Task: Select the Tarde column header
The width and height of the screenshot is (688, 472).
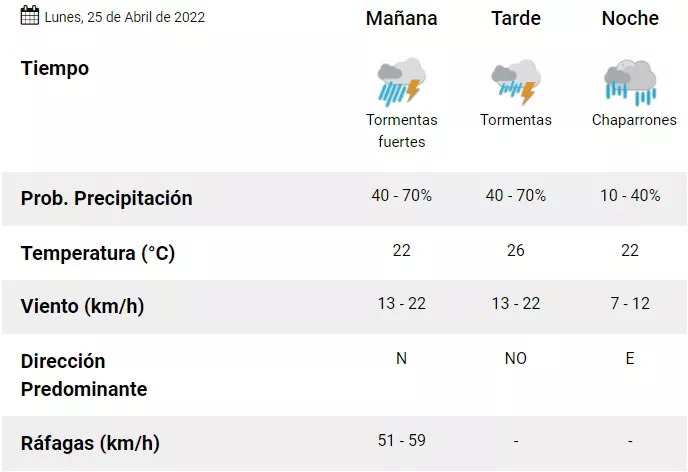Action: (x=516, y=19)
